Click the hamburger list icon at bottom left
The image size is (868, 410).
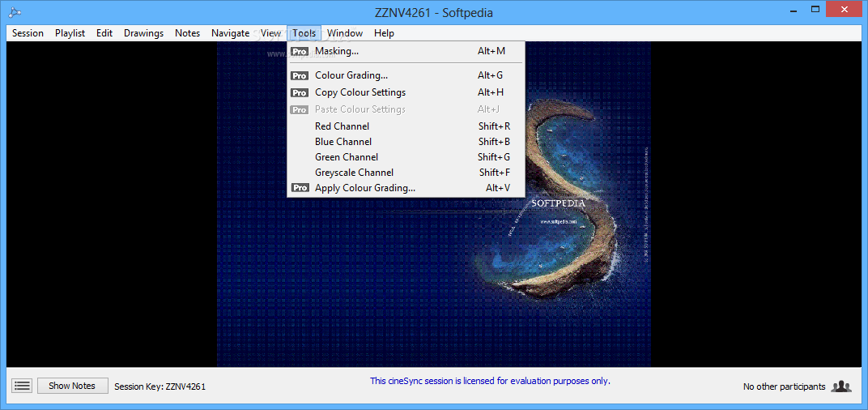pos(22,386)
